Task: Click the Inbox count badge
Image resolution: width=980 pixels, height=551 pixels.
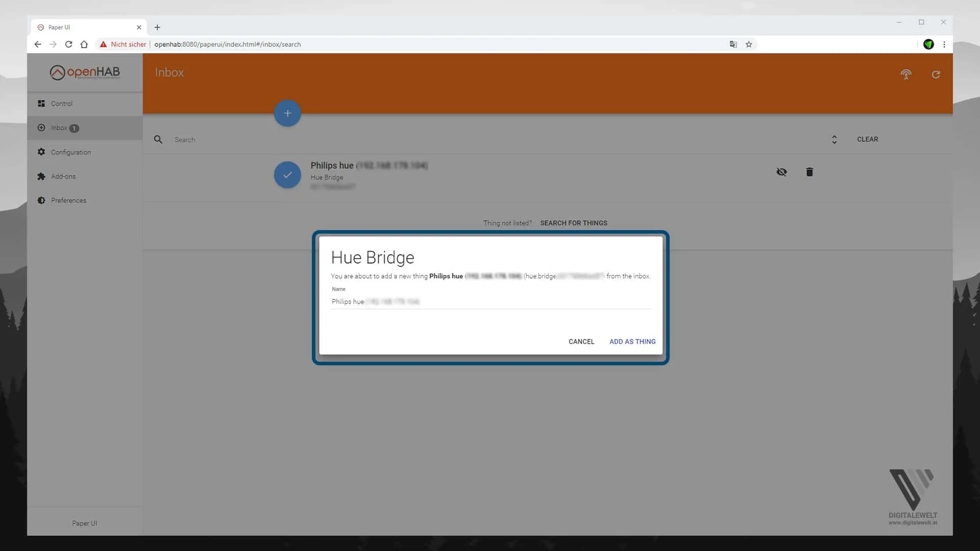Action: (74, 129)
